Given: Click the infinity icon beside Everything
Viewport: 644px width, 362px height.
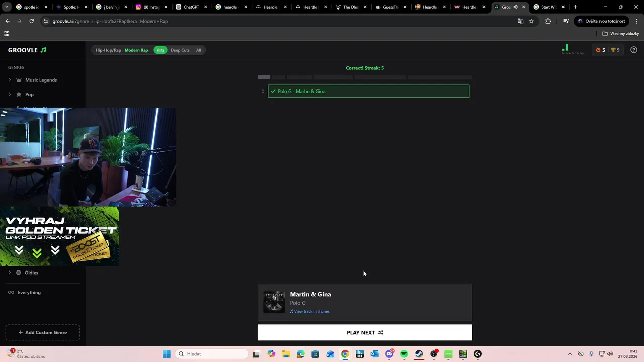Looking at the screenshot, I should click(11, 292).
